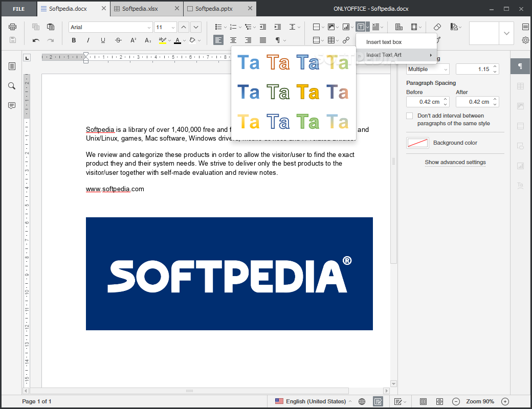Click the Paste icon
The image size is (532, 409).
click(51, 27)
